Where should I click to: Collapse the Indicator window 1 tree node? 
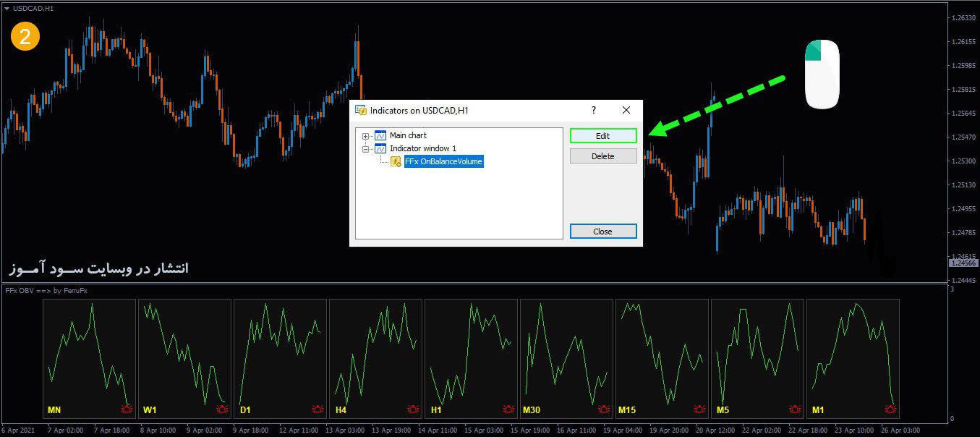366,149
